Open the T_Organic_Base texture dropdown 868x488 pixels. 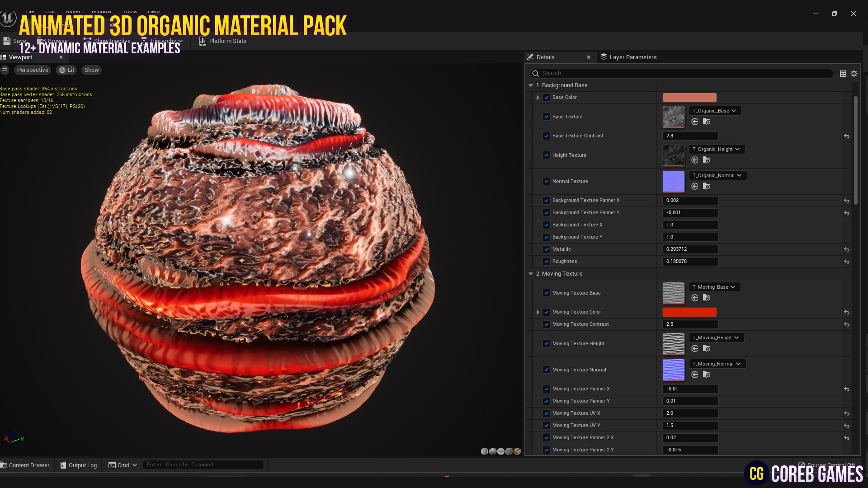coord(714,111)
